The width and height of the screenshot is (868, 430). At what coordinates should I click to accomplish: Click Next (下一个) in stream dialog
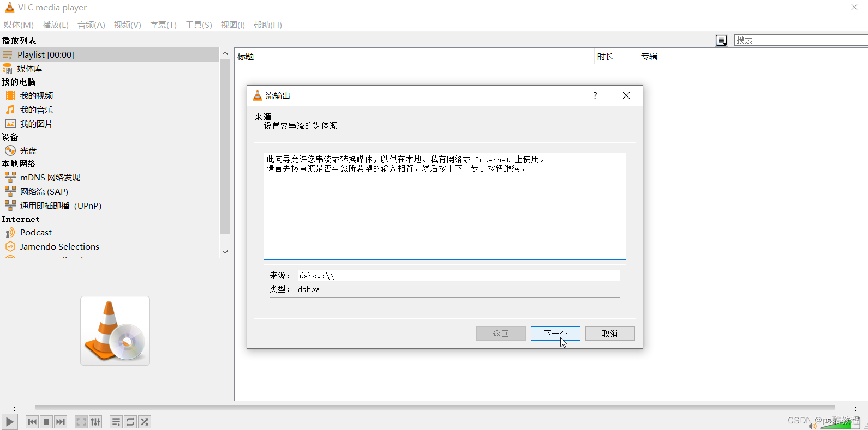555,334
